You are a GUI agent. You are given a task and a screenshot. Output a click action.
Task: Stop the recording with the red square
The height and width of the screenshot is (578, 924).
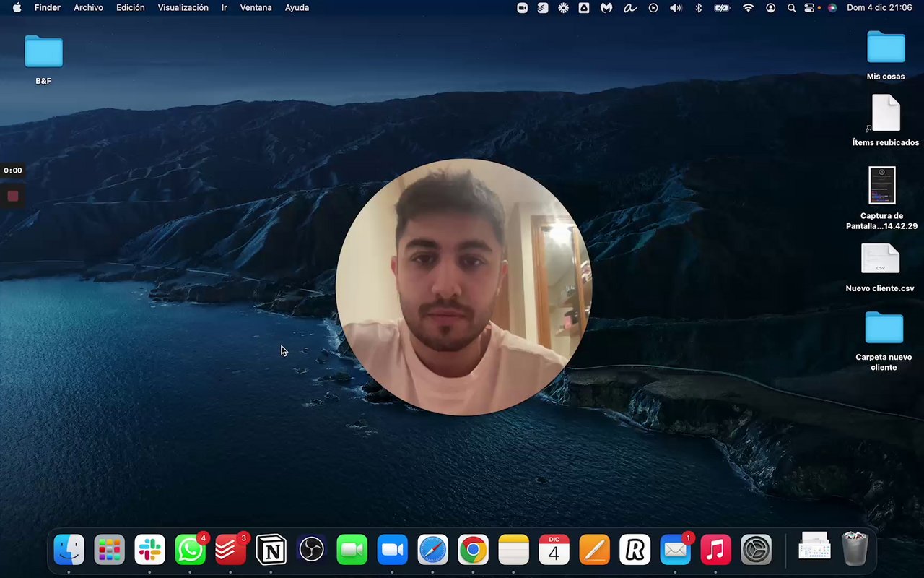click(13, 196)
